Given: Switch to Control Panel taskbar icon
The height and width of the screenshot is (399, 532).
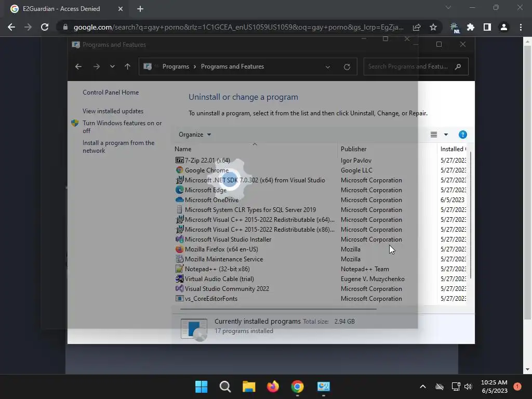Looking at the screenshot, I should coord(323,387).
